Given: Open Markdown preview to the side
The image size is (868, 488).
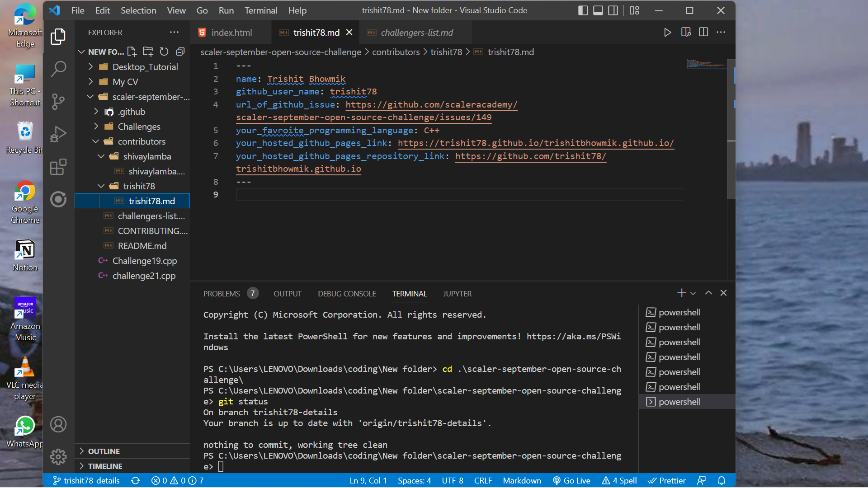Looking at the screenshot, I should pyautogui.click(x=686, y=32).
